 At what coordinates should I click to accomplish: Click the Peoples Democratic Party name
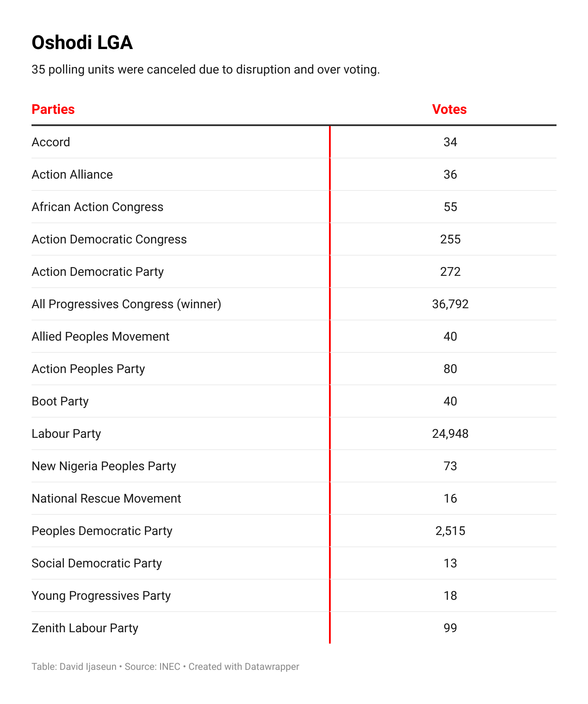point(102,531)
